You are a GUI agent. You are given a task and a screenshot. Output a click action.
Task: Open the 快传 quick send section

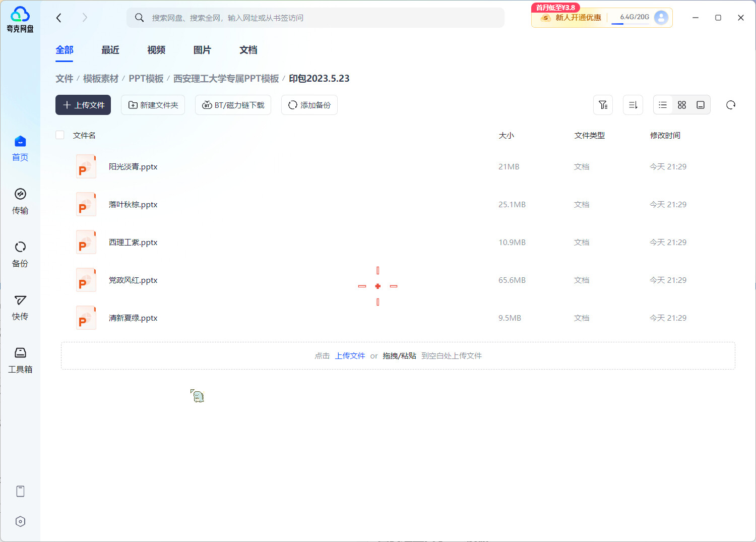click(x=20, y=307)
